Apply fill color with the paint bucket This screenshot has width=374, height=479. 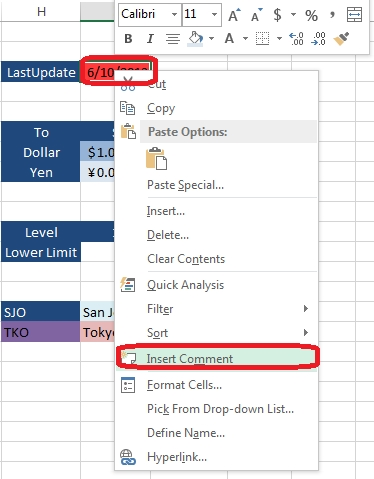196,38
